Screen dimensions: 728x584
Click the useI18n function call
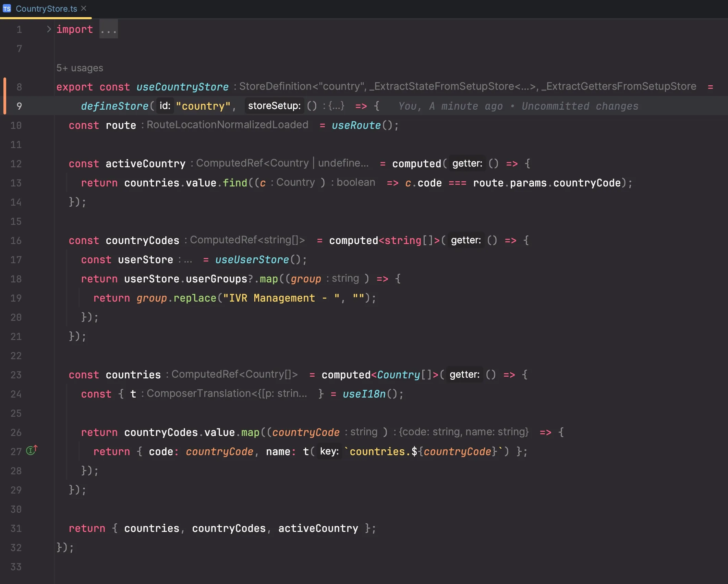[x=364, y=394]
